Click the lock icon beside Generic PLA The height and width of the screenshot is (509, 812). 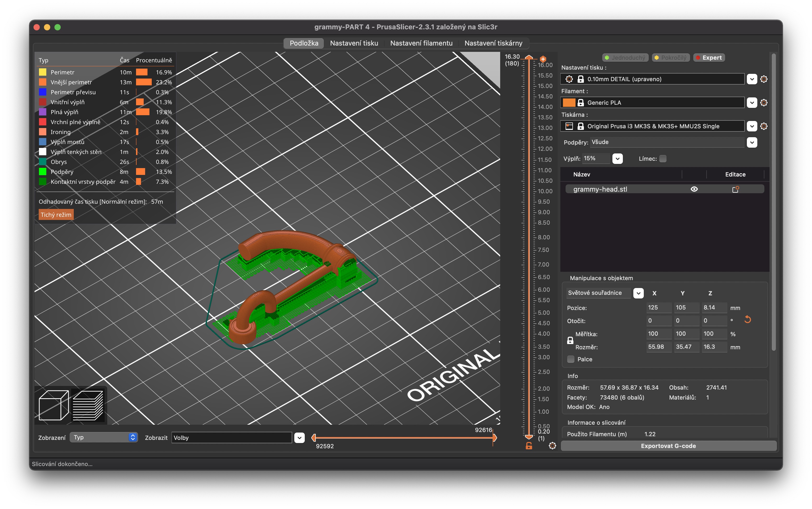(581, 103)
